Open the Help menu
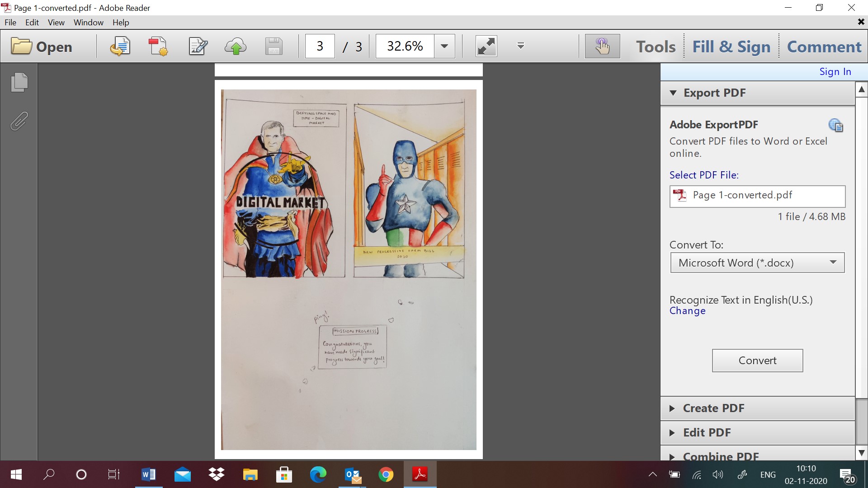Viewport: 868px width, 488px height. 121,22
